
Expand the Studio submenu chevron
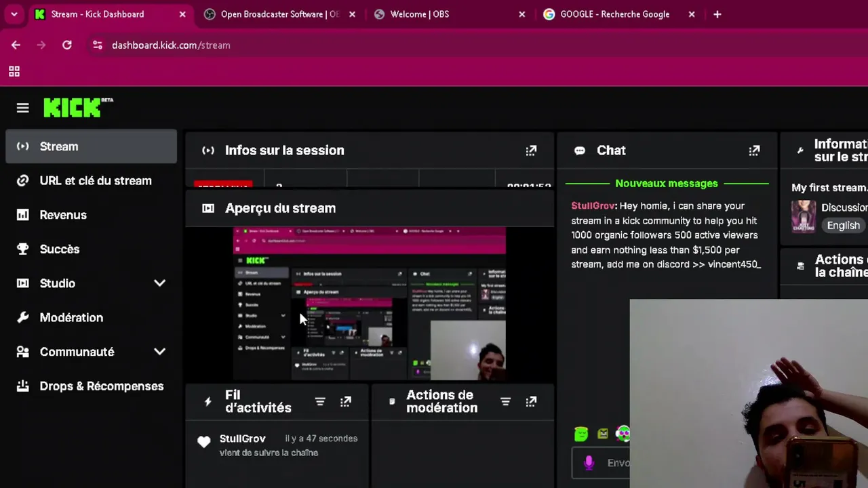[159, 283]
